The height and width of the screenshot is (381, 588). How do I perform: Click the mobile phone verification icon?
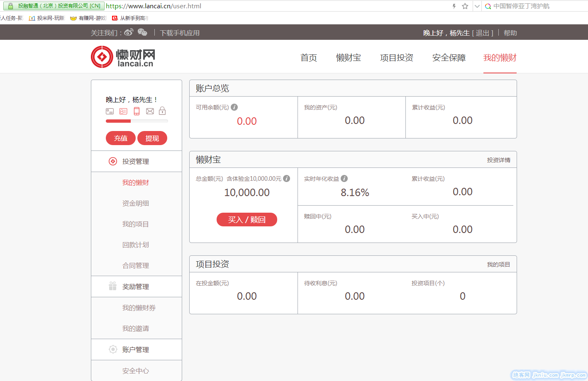pyautogui.click(x=137, y=111)
